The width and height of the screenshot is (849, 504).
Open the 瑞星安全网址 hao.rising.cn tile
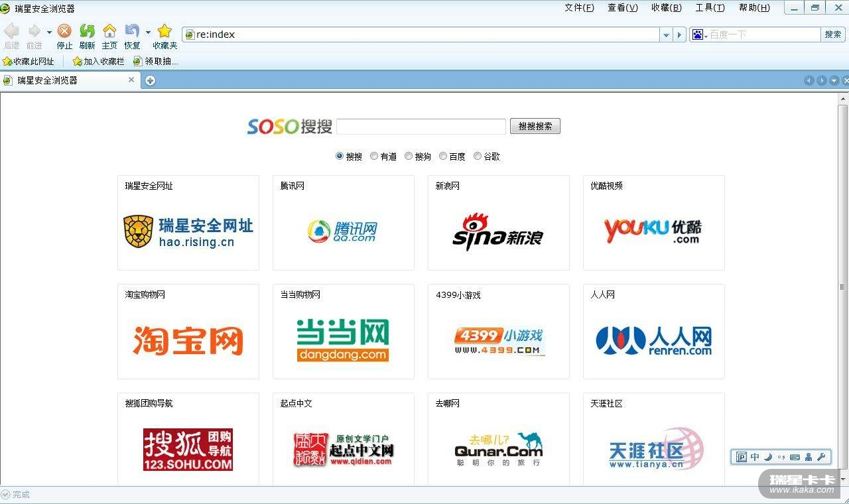[x=188, y=223]
